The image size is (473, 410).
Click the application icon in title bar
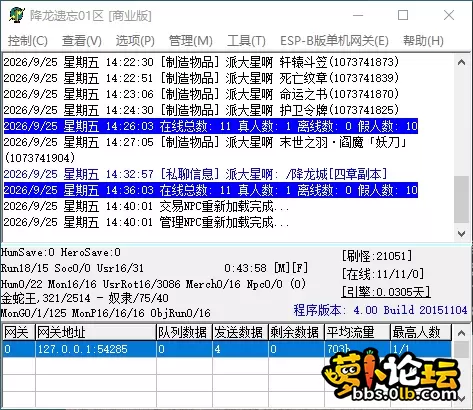[16, 15]
